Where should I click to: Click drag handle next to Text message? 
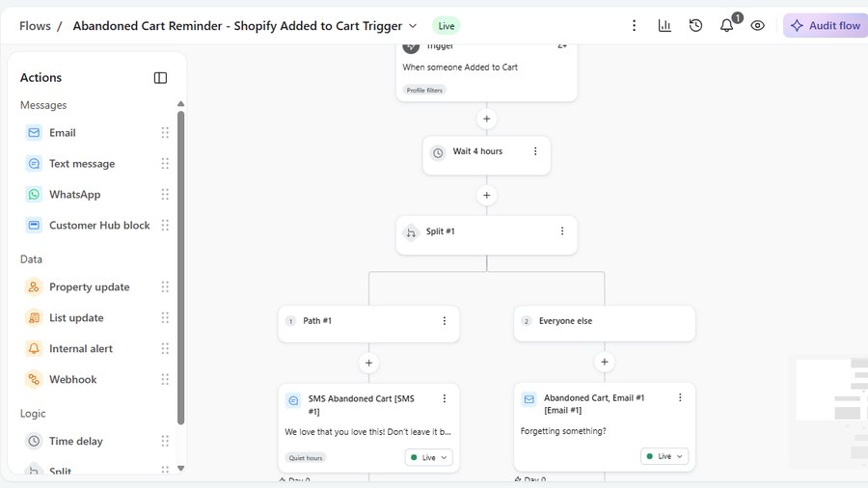(x=165, y=164)
